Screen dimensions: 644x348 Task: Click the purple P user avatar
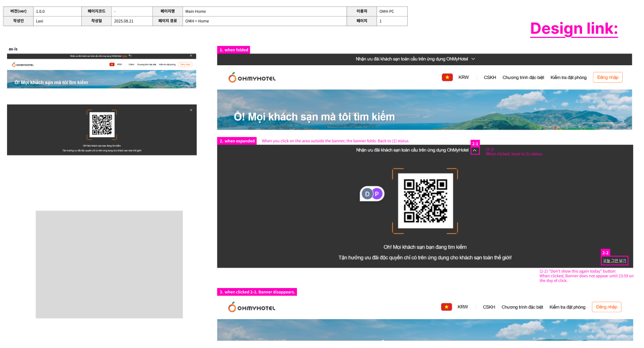(x=377, y=194)
